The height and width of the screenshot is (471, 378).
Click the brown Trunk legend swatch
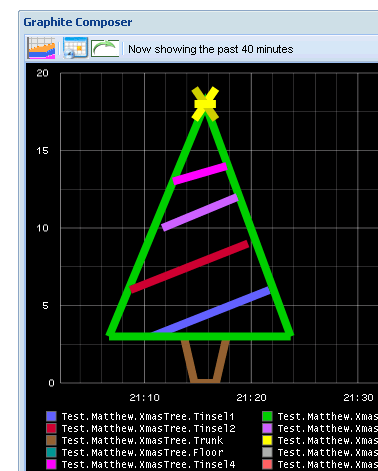point(51,440)
